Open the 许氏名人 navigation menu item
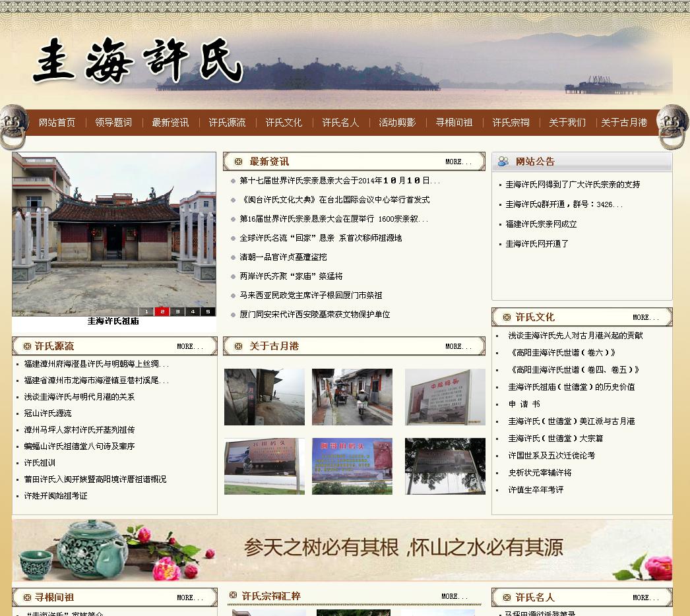Viewport: 690px width, 616px height. click(x=340, y=123)
